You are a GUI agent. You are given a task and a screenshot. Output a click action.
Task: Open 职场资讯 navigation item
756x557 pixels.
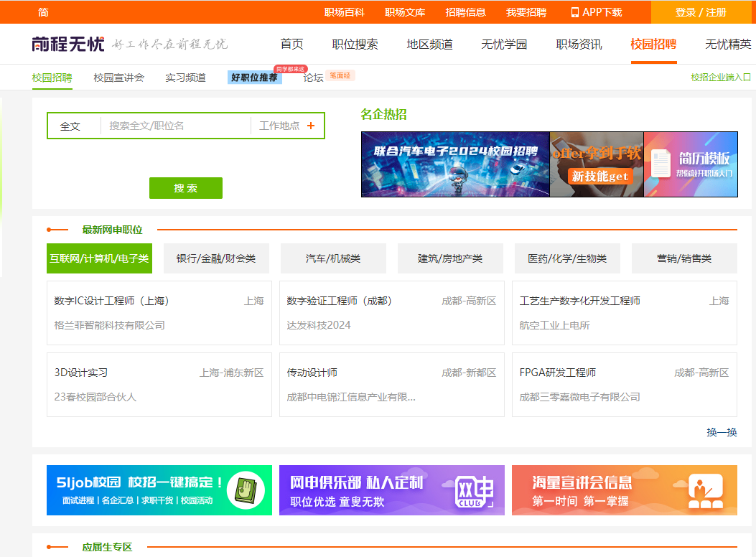pos(579,45)
